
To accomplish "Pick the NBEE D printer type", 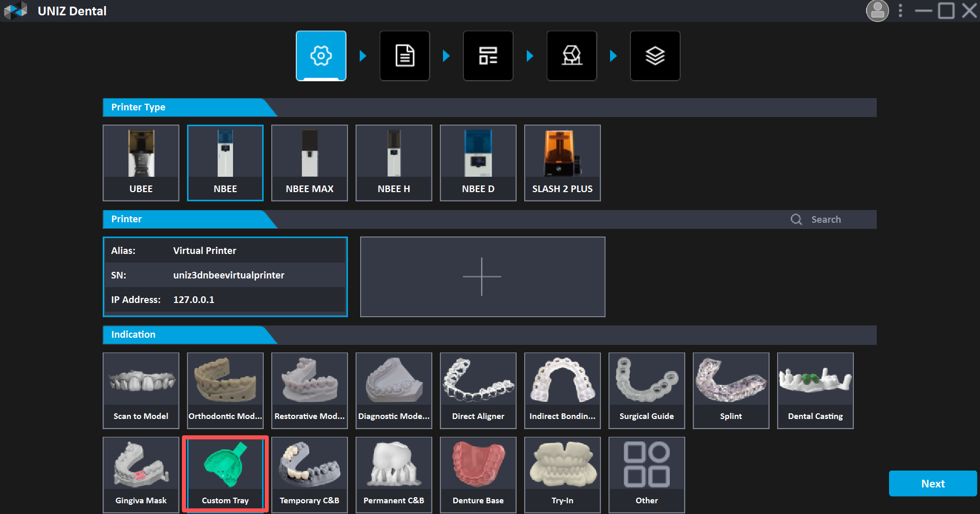I will [478, 163].
